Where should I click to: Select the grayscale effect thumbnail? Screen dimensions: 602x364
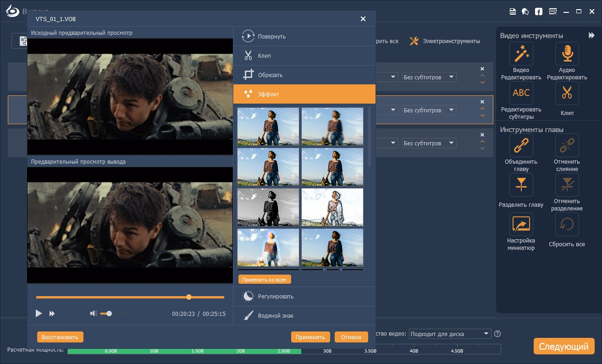tap(268, 207)
